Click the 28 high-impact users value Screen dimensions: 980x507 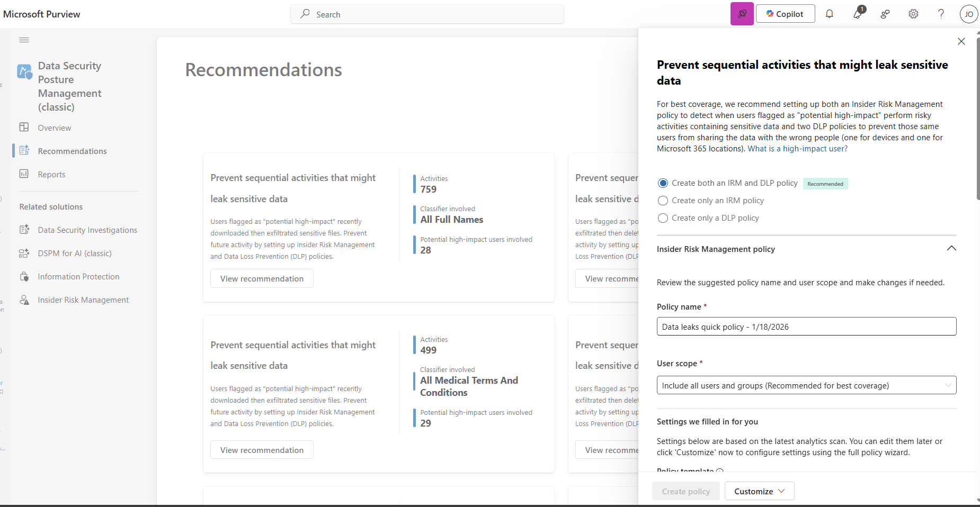[x=426, y=250]
